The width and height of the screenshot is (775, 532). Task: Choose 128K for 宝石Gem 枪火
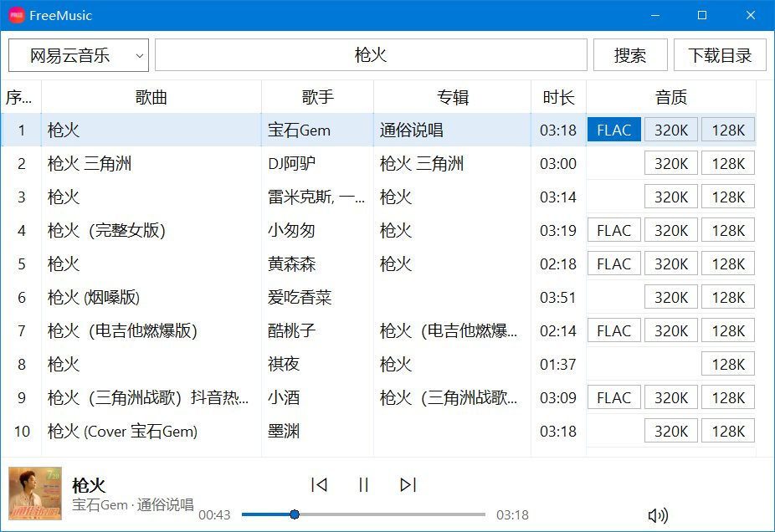coord(728,130)
